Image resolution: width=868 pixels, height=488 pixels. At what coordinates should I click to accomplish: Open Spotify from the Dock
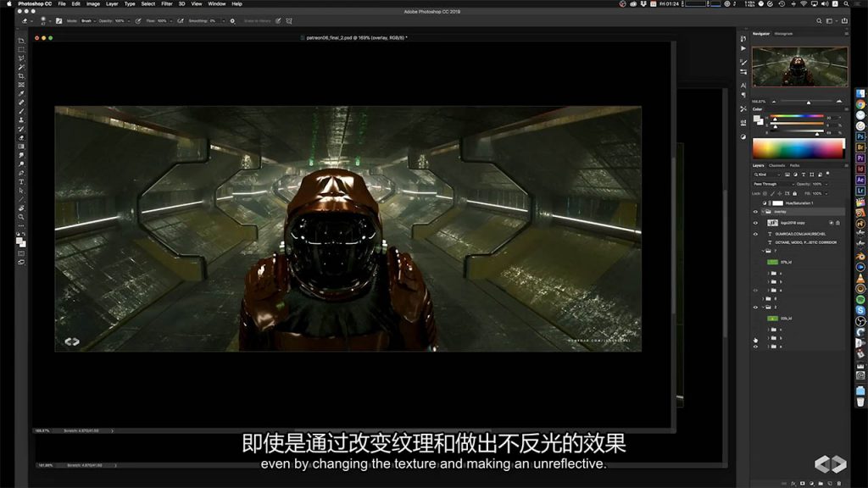click(860, 299)
